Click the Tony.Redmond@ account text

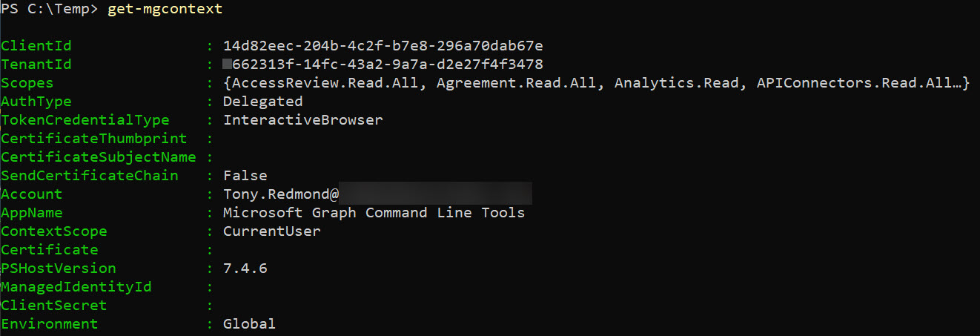tap(281, 194)
